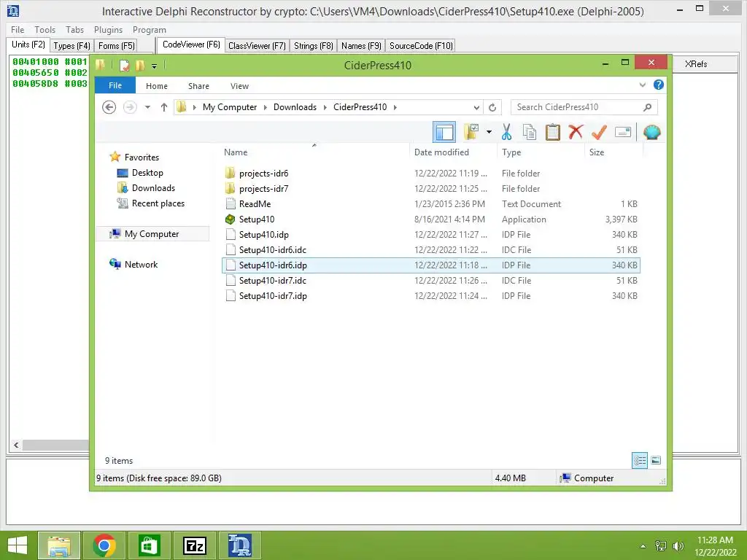Select My Computer in navigation pane
Screen dimensions: 747x560
point(152,234)
